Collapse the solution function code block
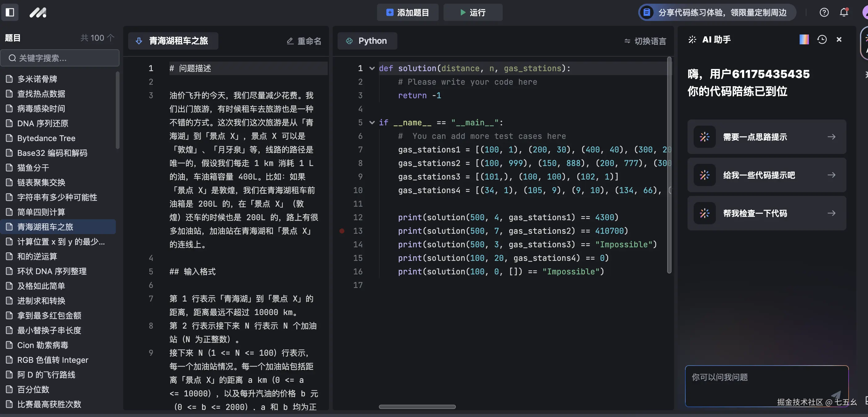 372,68
